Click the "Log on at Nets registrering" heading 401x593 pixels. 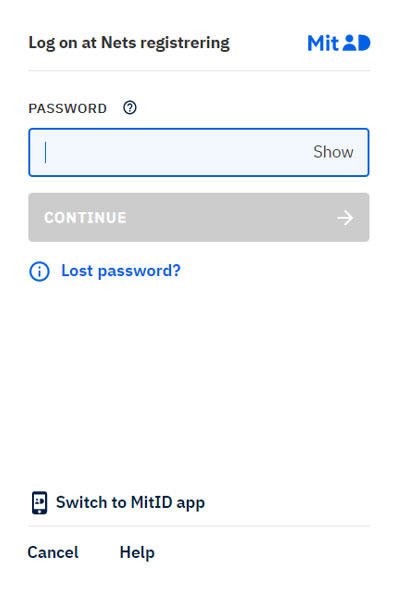(x=129, y=43)
